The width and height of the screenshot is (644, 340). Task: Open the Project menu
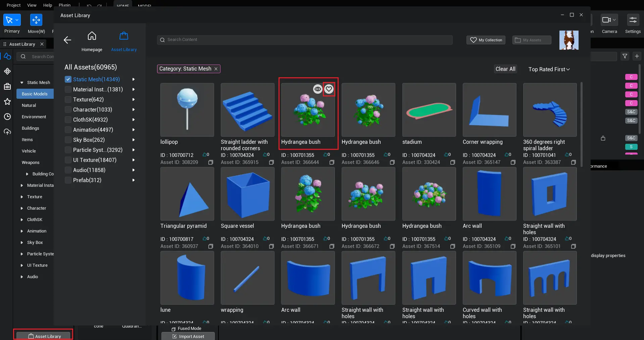(x=13, y=5)
